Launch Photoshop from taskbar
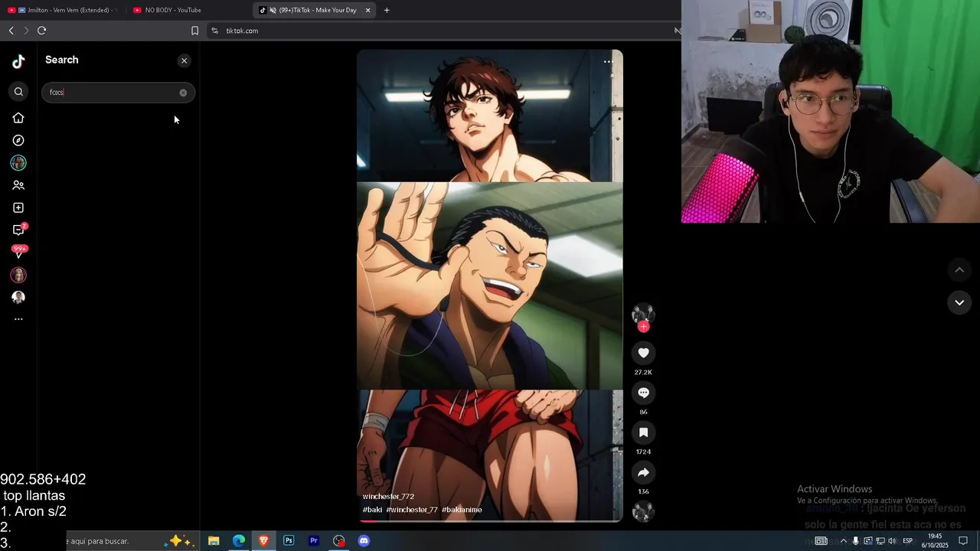The height and width of the screenshot is (551, 980). click(x=289, y=541)
